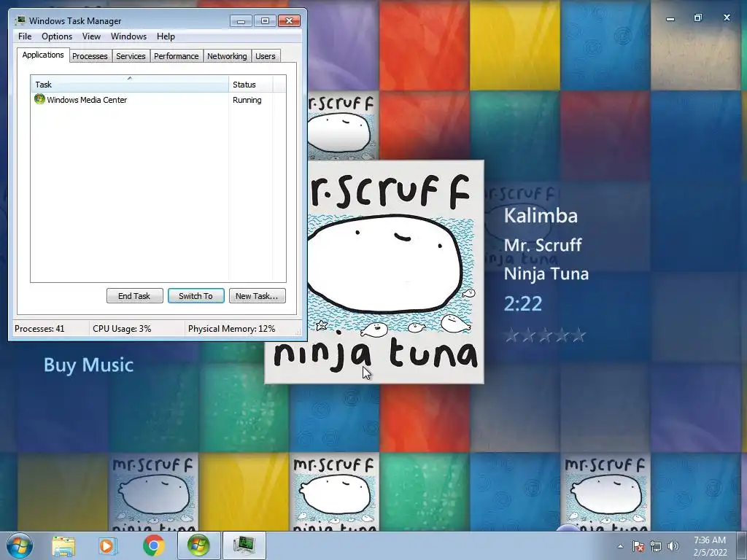Minimize the Windows Task Manager window
Screen dimensions: 747x560
(x=241, y=21)
